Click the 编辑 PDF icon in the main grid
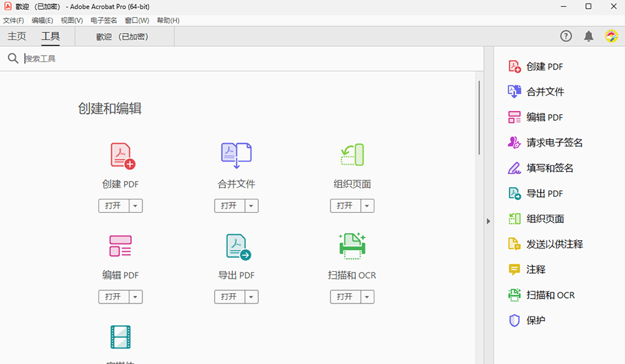Viewport: 625px width, 364px height. tap(120, 246)
